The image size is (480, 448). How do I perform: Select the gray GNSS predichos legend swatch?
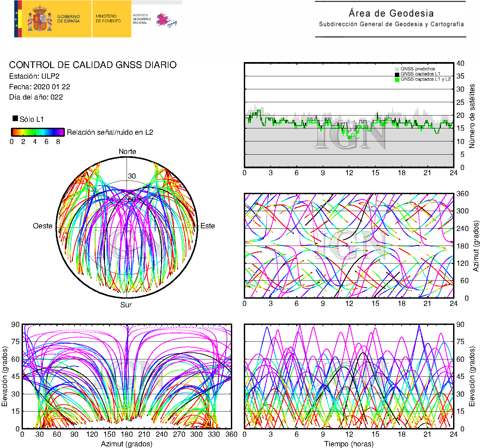pyautogui.click(x=397, y=69)
